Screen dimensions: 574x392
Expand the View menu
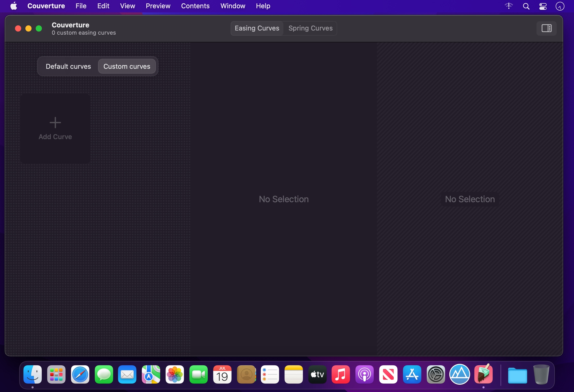127,6
